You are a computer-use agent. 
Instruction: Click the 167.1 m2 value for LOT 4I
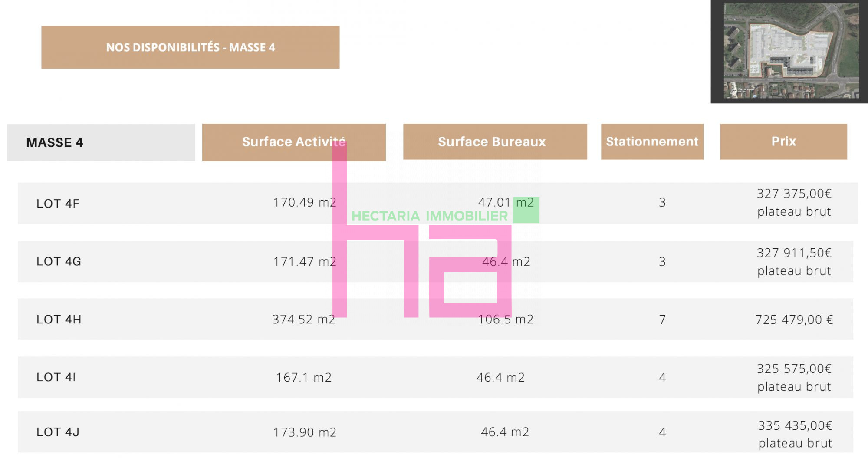pos(304,378)
